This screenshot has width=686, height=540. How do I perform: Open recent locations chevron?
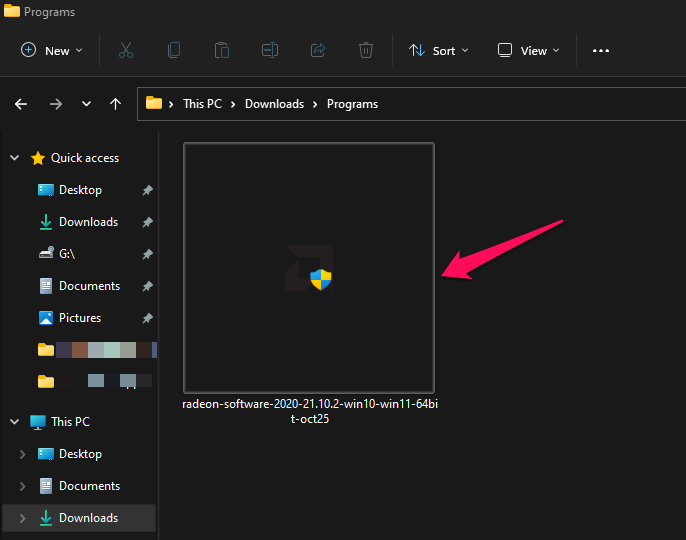point(87,104)
